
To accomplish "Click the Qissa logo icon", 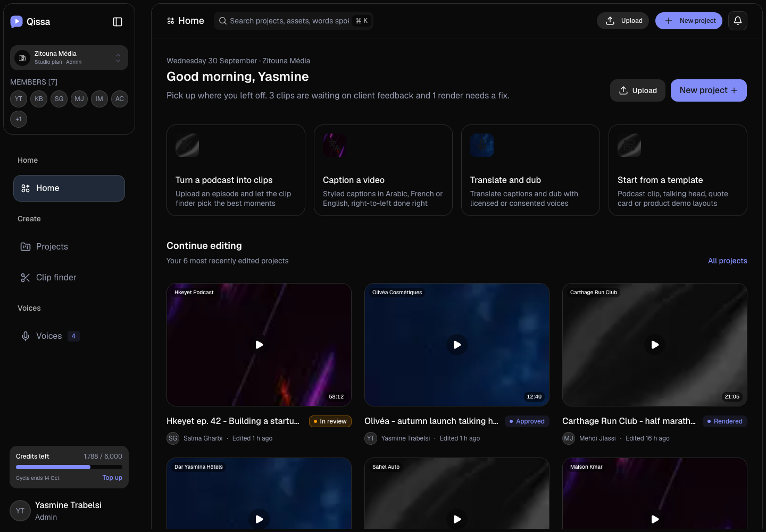I will click(x=16, y=22).
